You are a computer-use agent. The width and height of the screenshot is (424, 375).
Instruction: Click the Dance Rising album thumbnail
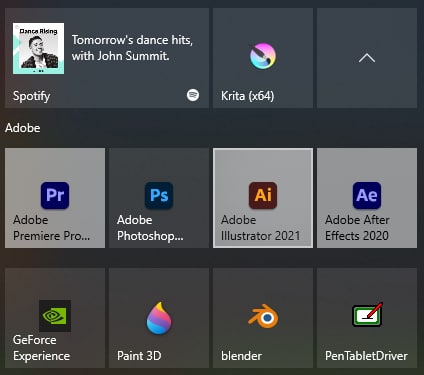39,49
